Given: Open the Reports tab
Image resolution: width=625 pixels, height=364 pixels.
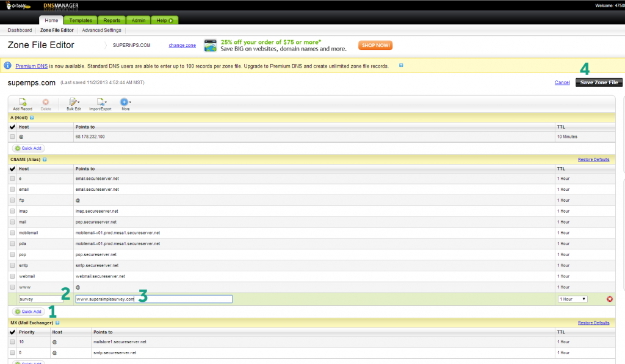Looking at the screenshot, I should coord(112,20).
